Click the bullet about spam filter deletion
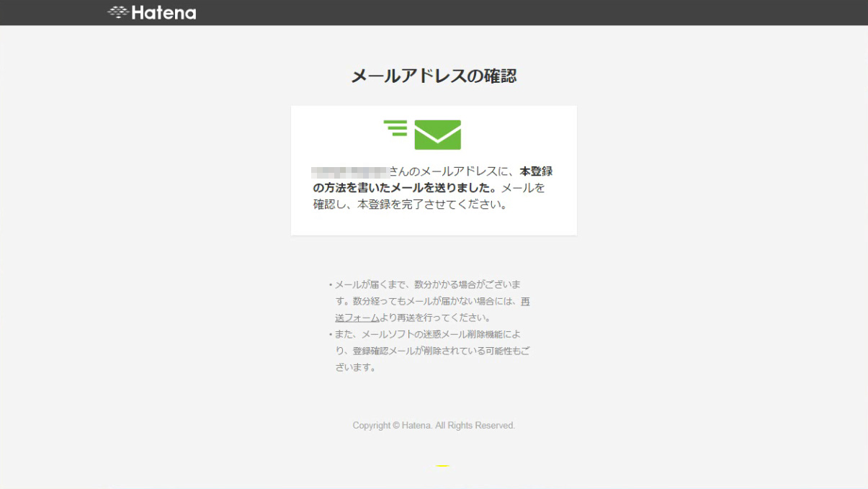 (429, 334)
